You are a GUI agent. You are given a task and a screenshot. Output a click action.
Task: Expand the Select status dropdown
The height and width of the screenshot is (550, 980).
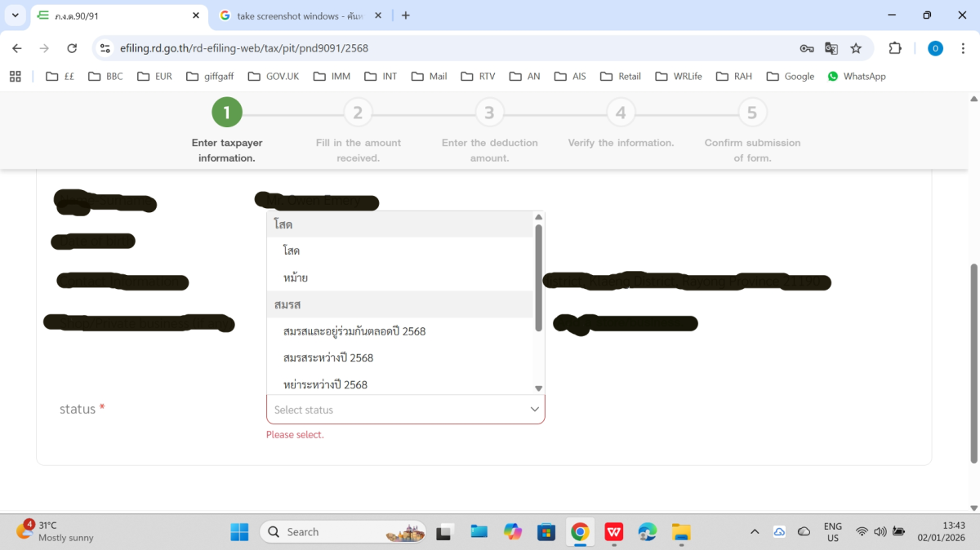(x=405, y=410)
